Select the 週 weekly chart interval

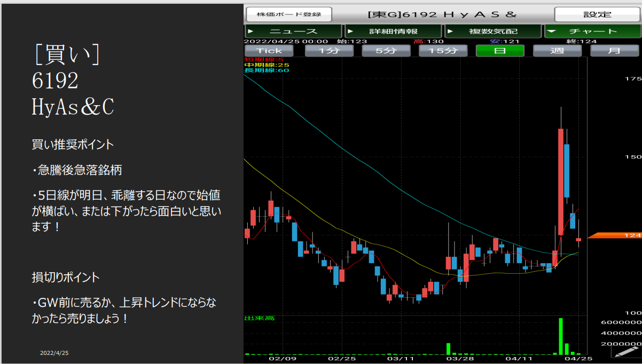coord(558,51)
